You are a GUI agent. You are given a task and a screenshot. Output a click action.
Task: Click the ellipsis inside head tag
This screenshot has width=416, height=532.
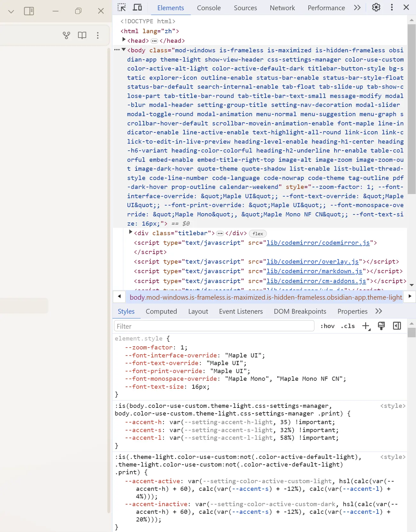coord(154,41)
